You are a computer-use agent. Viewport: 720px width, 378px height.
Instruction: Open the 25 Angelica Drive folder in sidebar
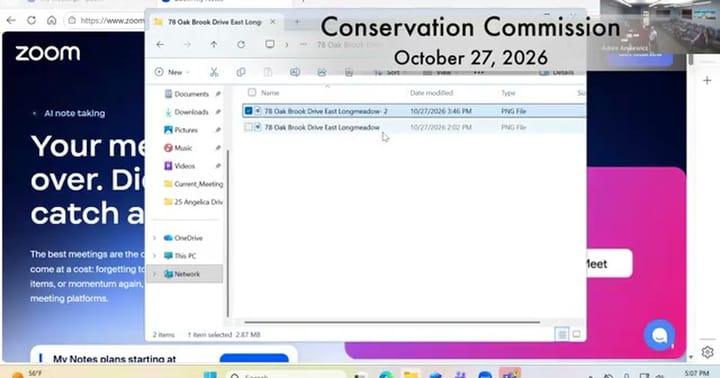194,202
